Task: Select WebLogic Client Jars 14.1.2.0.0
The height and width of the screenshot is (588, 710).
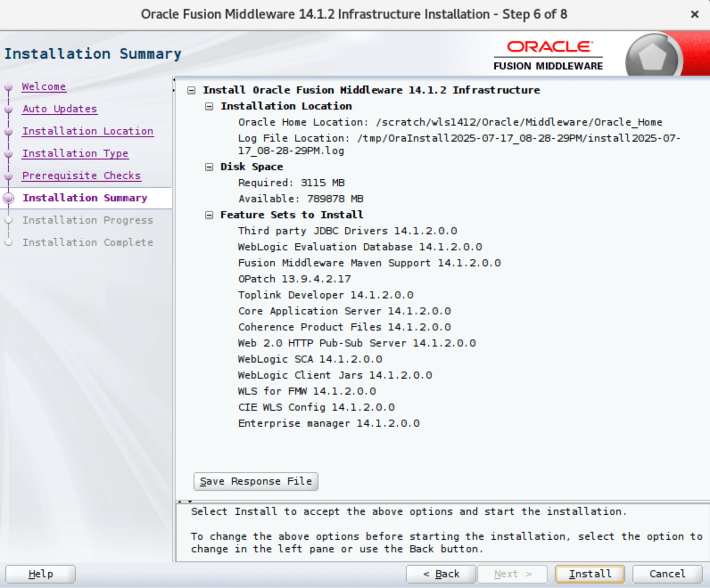Action: tap(335, 376)
